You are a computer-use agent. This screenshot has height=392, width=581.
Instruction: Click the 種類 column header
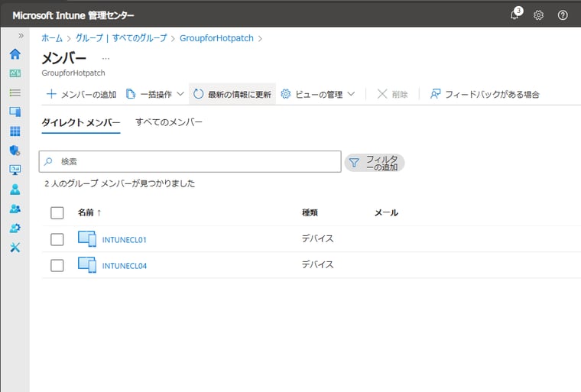click(x=310, y=212)
